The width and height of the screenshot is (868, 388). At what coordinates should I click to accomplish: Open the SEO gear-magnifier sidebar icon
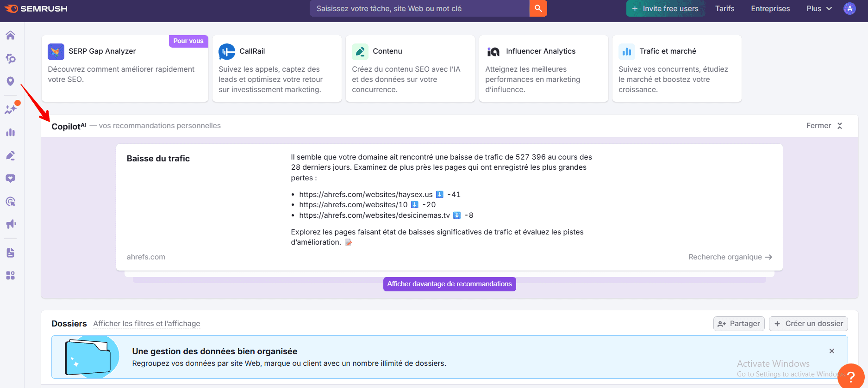[10, 58]
